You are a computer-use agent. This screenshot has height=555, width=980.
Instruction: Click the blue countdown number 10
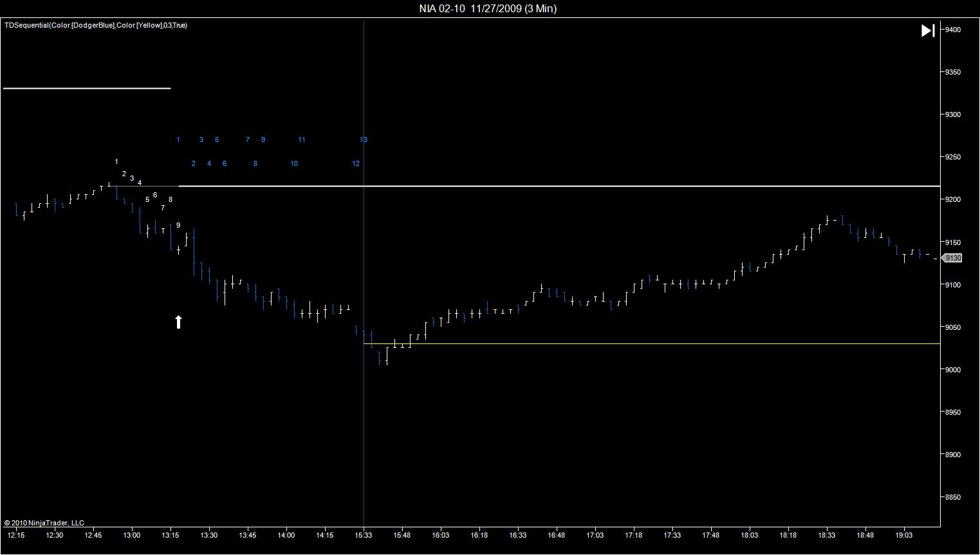pyautogui.click(x=294, y=163)
